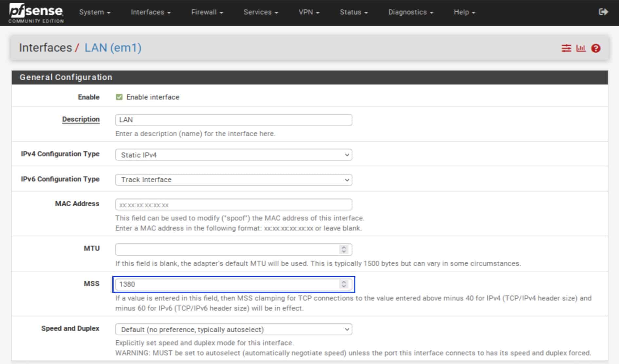Click the 'IPv6 Configuration Type' label
Screen dimensions: 619x364
click(x=60, y=179)
